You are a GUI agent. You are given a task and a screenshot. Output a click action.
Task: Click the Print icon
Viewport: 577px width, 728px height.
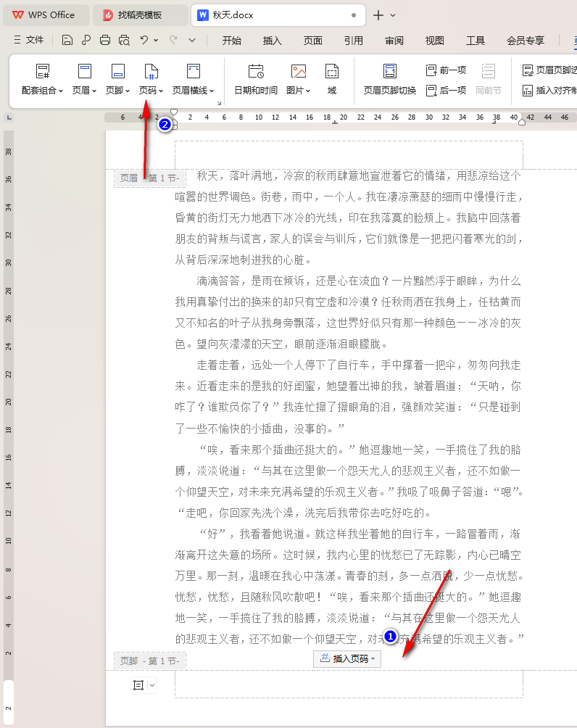105,41
